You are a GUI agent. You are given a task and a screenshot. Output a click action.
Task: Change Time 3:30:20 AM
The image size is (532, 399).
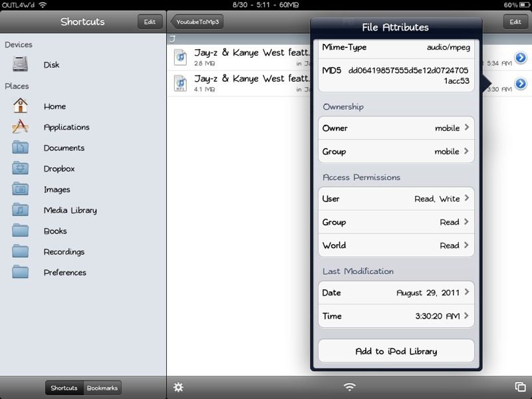396,316
